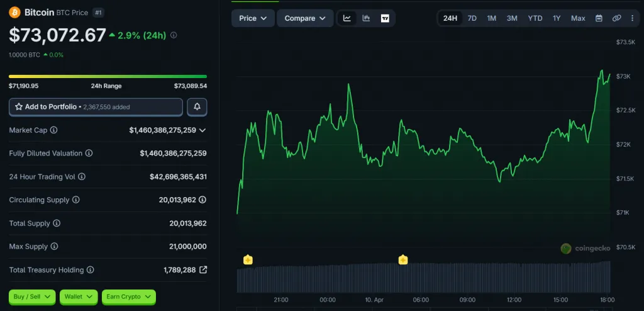Viewport: 644px width, 311px height.
Task: Open the Compare dropdown
Action: (305, 18)
